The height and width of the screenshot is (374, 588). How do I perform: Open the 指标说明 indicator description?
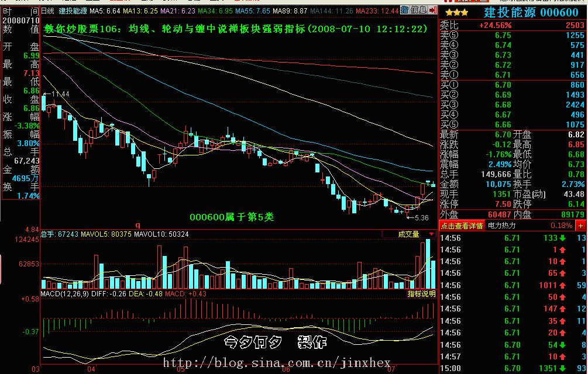point(421,294)
